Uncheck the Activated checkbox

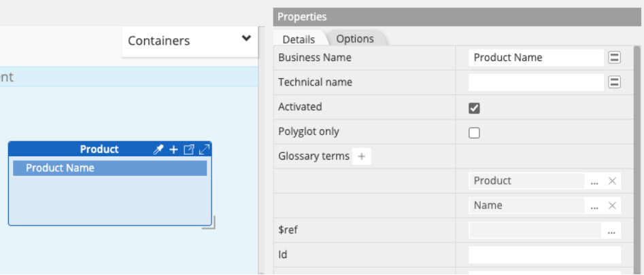coord(475,108)
